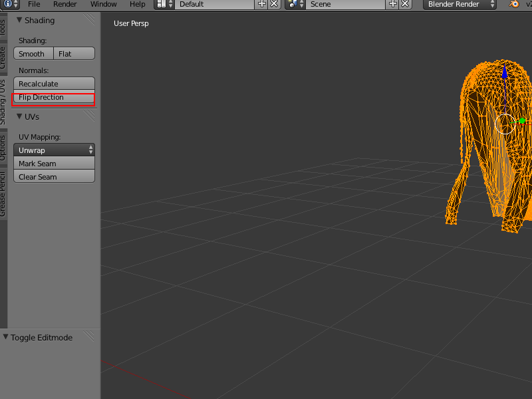This screenshot has height=399, width=532.
Task: Set shading to Flat
Action: click(x=74, y=54)
